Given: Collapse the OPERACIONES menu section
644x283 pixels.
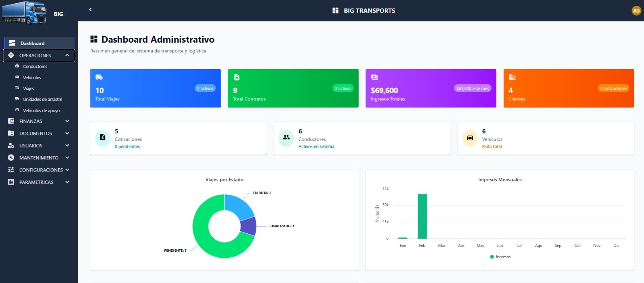Looking at the screenshot, I should [67, 55].
